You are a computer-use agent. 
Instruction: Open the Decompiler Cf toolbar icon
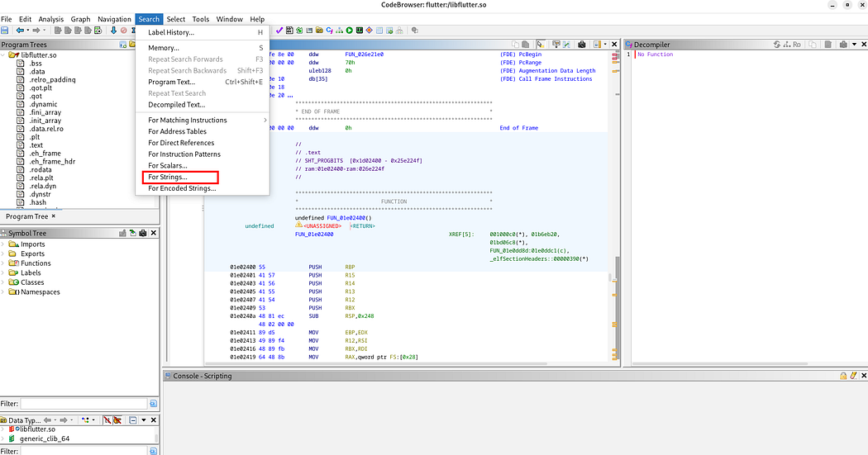pyautogui.click(x=329, y=31)
